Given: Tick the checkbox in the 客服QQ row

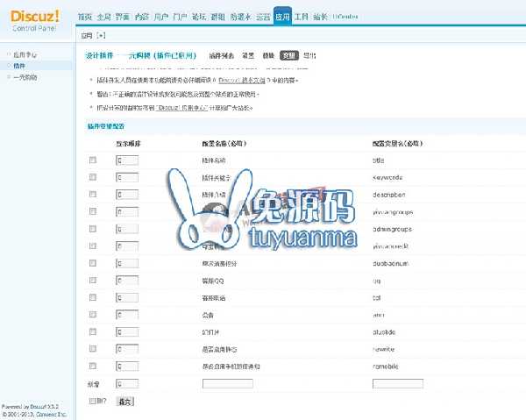Looking at the screenshot, I should click(x=93, y=280).
